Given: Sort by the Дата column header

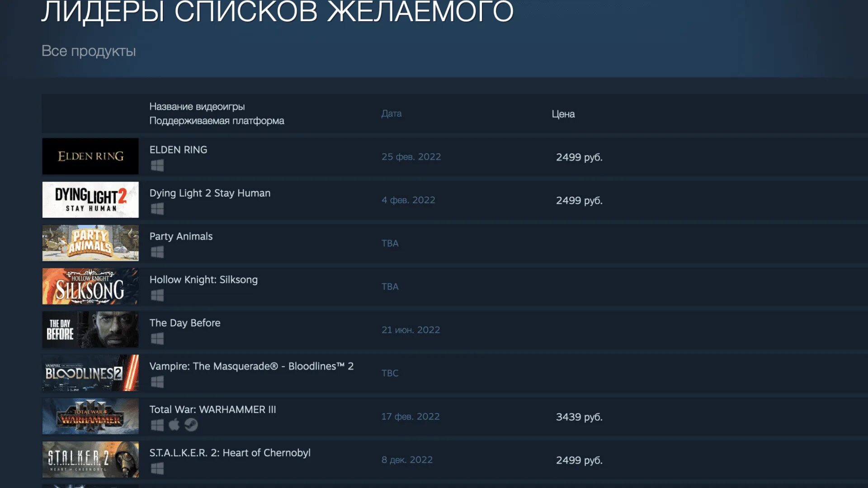Looking at the screenshot, I should [391, 113].
